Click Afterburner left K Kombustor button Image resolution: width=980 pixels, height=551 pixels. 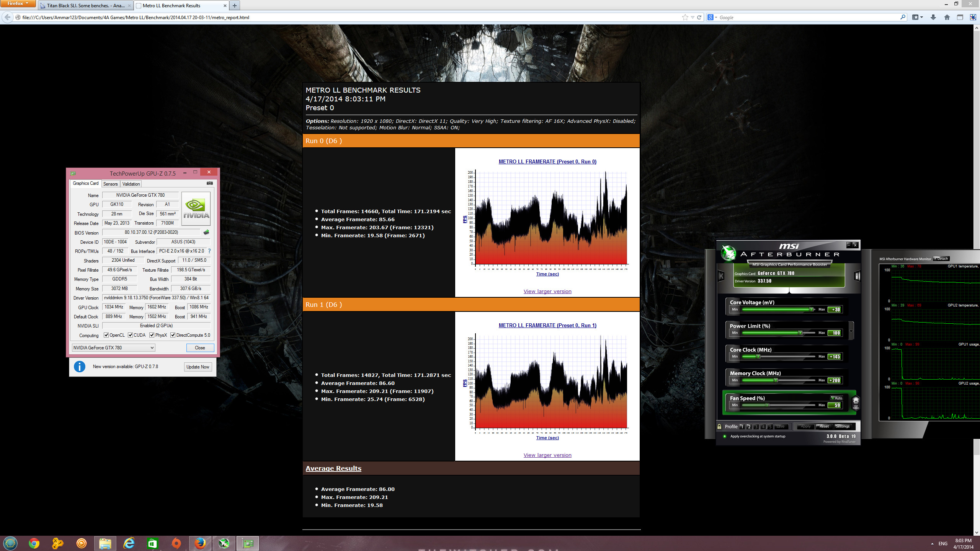(x=721, y=276)
